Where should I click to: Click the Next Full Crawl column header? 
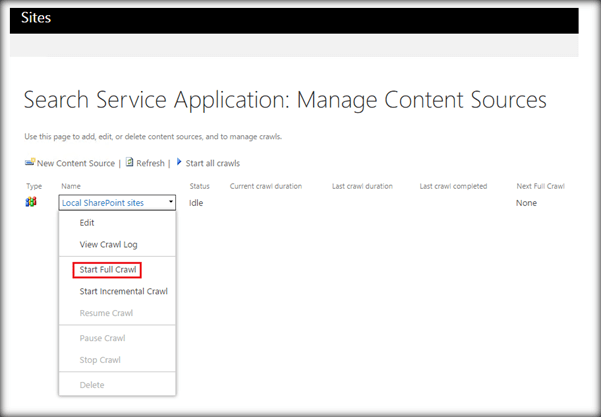tap(540, 186)
